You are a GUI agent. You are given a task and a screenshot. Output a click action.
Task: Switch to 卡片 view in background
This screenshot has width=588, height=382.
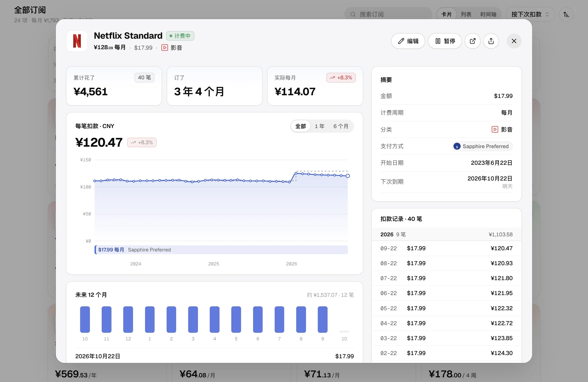coord(446,14)
